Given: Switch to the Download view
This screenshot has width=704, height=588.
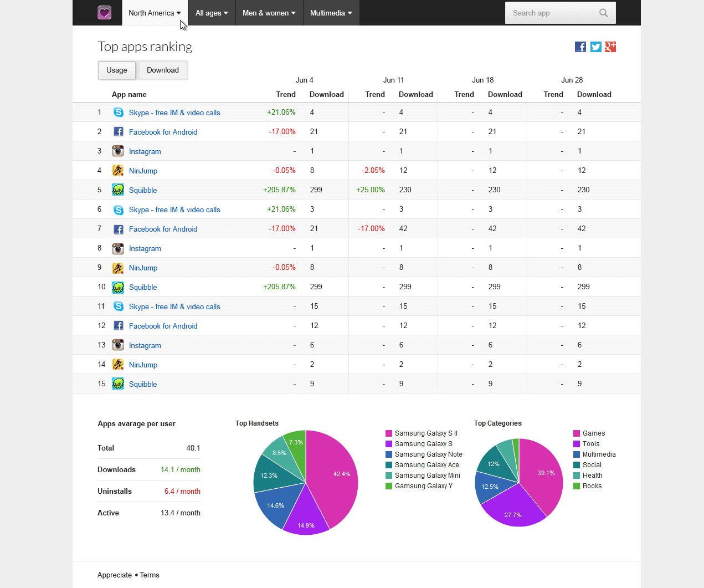Looking at the screenshot, I should coord(163,70).
